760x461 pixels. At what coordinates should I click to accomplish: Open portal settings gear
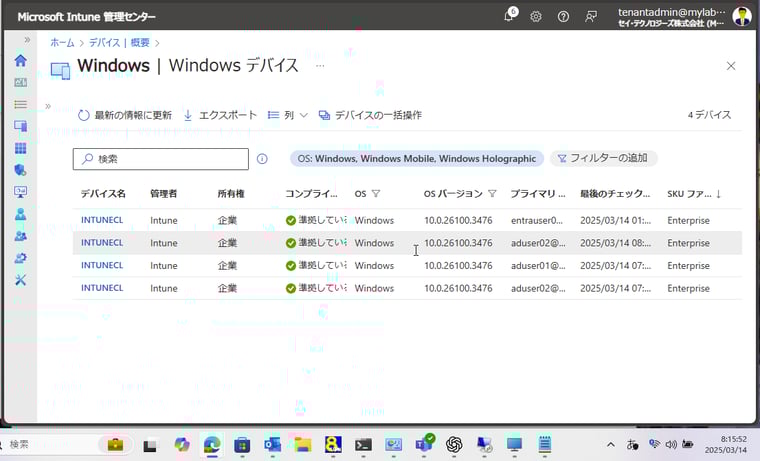point(536,16)
